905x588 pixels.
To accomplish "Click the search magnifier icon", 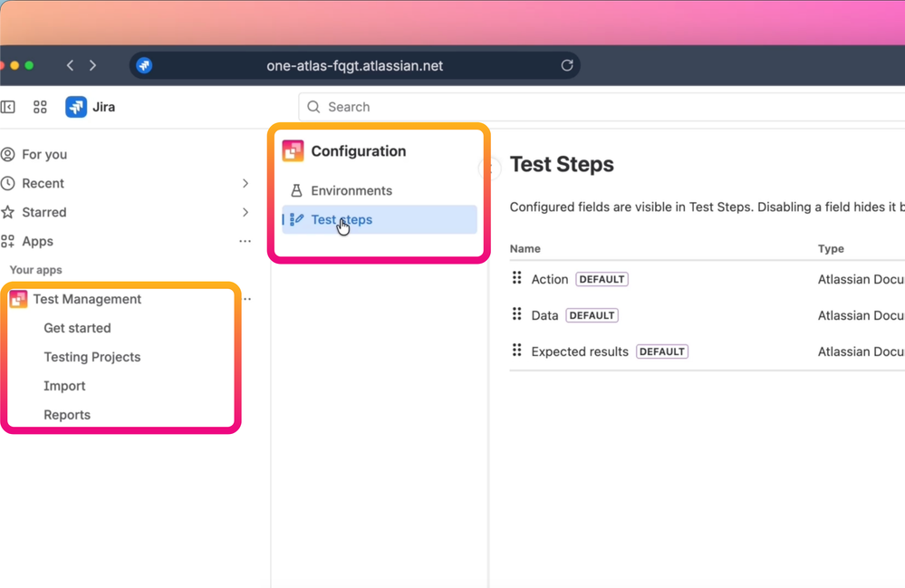I will point(313,107).
